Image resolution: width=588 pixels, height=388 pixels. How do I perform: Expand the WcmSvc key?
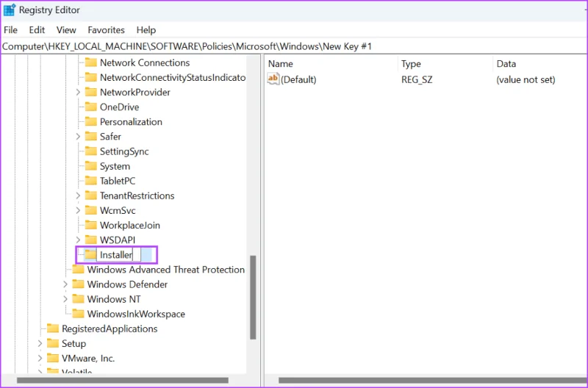[x=78, y=210]
